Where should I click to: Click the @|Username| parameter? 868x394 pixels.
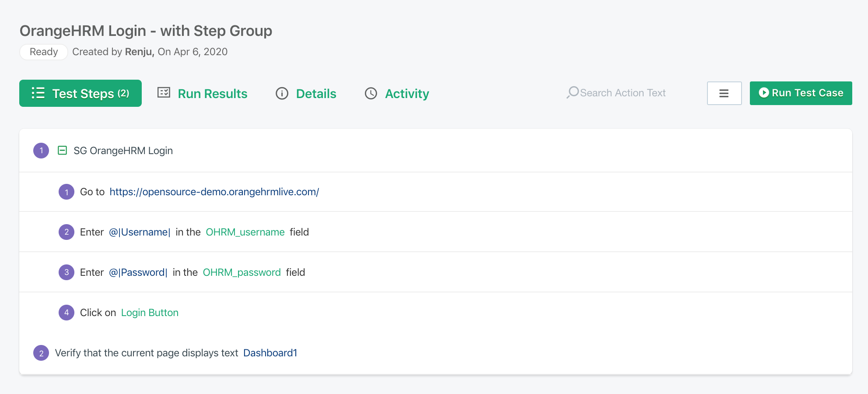[x=140, y=232]
